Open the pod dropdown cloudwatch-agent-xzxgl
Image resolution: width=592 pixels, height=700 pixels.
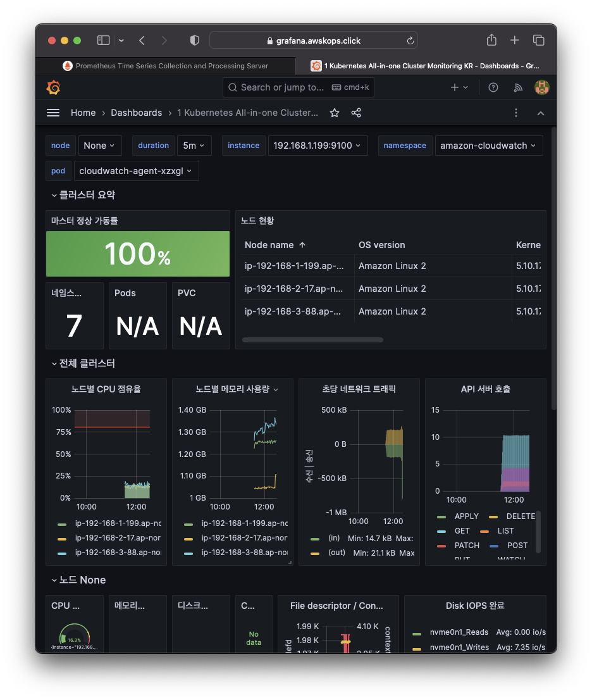(x=136, y=171)
